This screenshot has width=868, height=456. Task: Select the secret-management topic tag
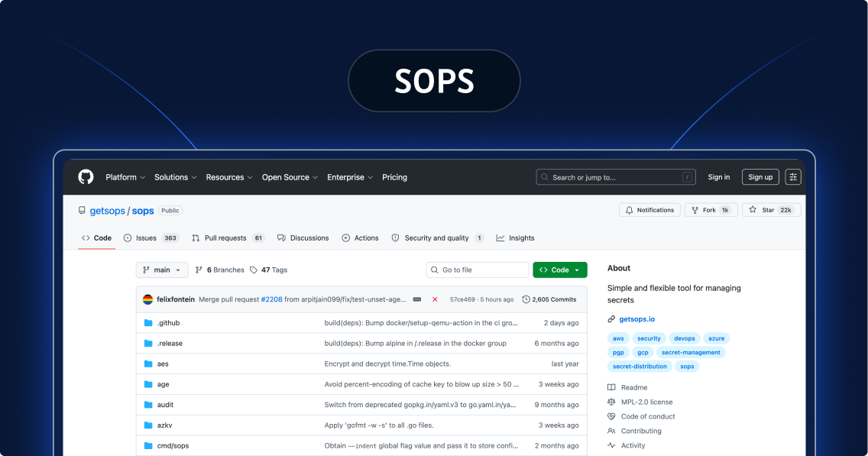point(691,353)
